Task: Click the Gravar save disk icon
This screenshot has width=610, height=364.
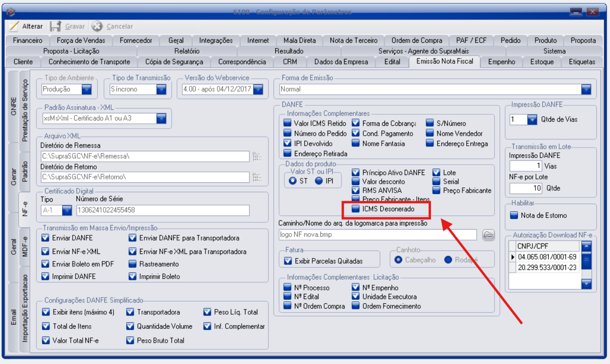Action: point(56,27)
